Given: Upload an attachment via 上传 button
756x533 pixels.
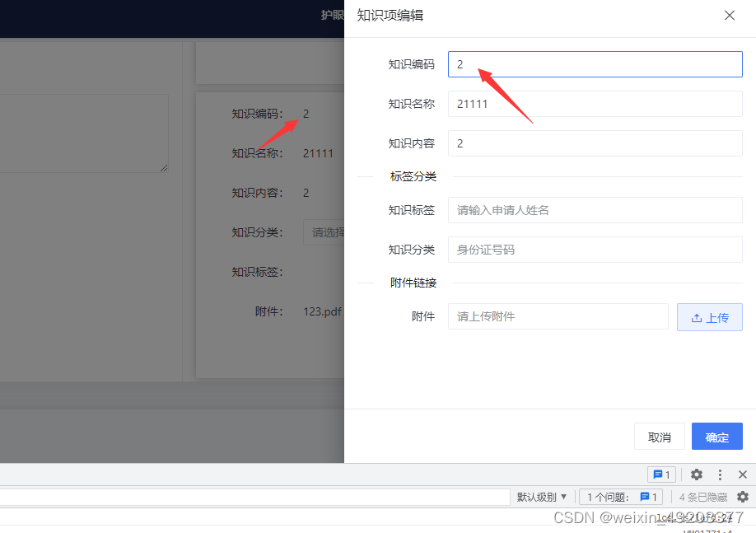Looking at the screenshot, I should [710, 317].
